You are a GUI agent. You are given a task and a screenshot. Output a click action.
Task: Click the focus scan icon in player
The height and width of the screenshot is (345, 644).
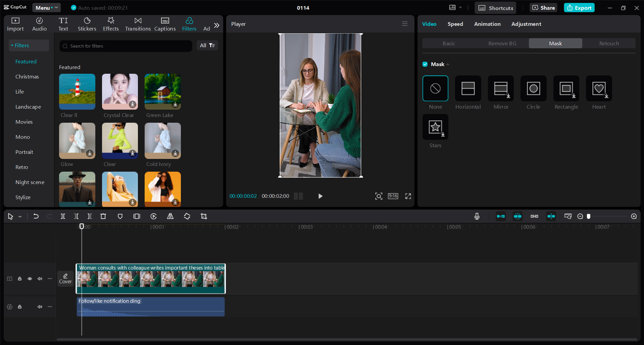pos(378,196)
